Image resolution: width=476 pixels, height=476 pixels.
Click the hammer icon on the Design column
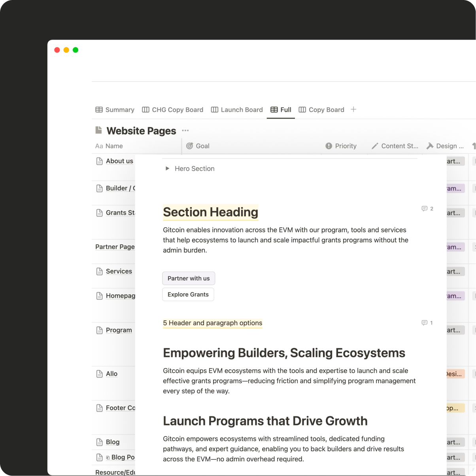(430, 146)
